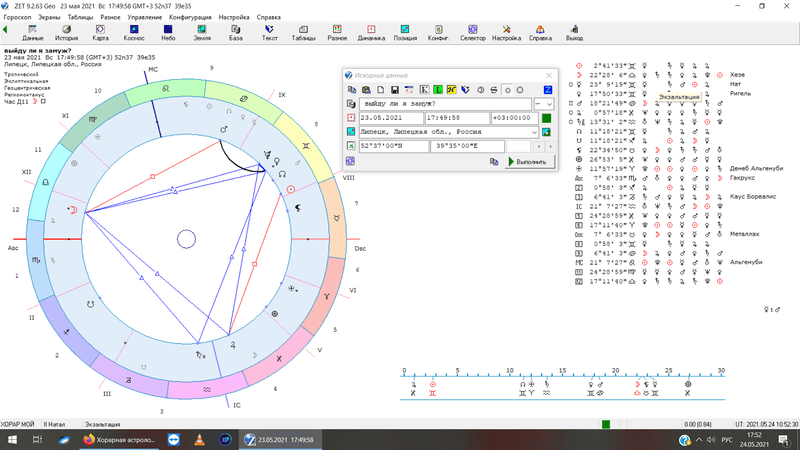Open the Гороскоп menu
Image resolution: width=800 pixels, height=450 pixels.
point(16,18)
